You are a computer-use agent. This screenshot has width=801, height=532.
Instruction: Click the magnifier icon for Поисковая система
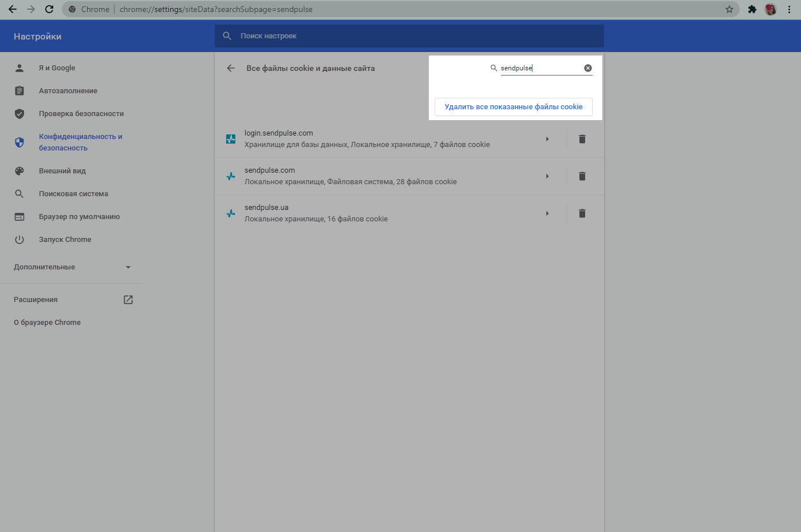point(19,194)
